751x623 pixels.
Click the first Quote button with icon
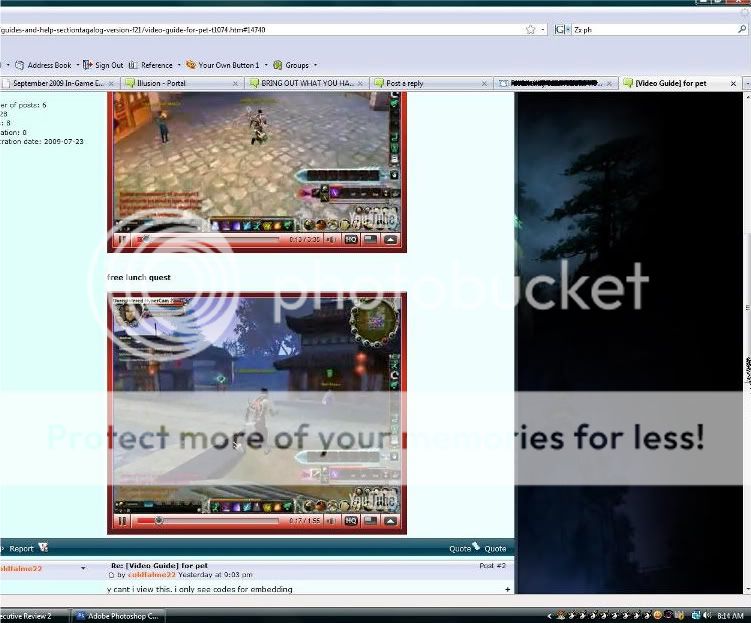(464, 548)
